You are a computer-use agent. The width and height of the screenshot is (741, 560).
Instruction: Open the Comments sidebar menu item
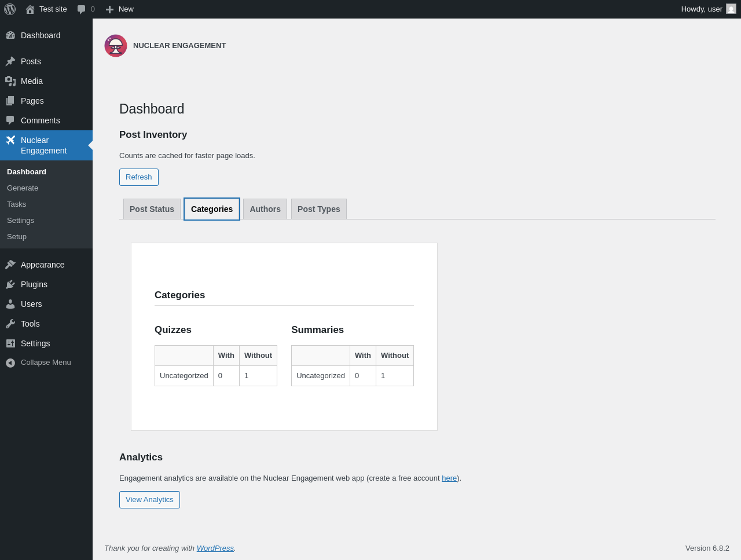point(46,120)
